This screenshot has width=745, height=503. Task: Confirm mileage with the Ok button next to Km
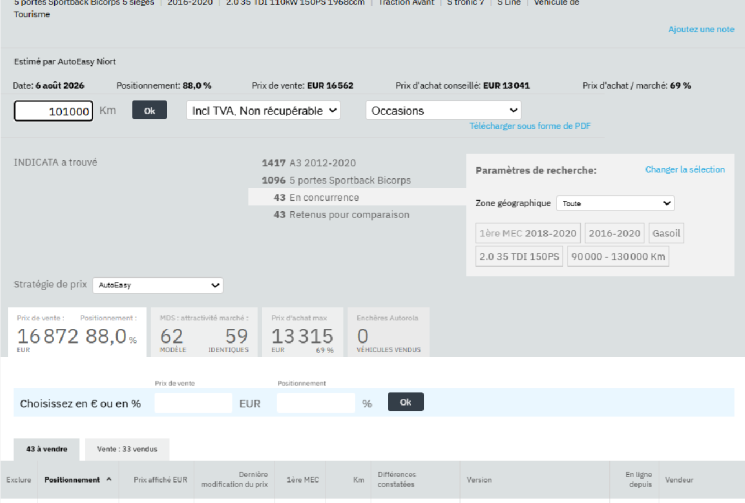[x=149, y=110]
